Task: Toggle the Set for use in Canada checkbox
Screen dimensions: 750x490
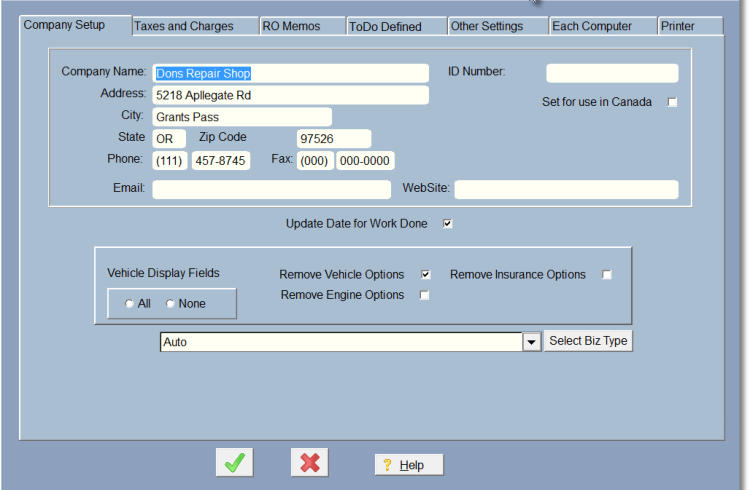Action: click(x=672, y=102)
